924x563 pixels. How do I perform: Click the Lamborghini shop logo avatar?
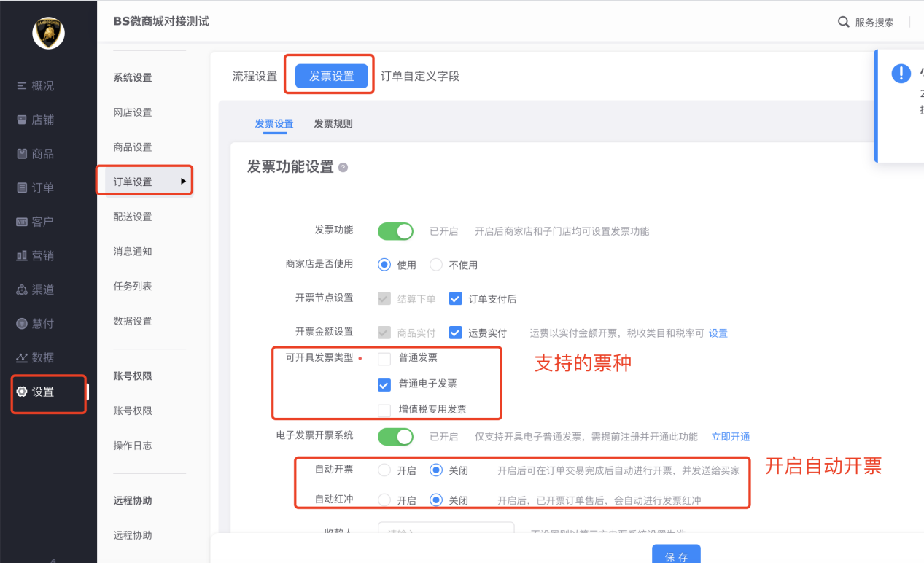49,34
